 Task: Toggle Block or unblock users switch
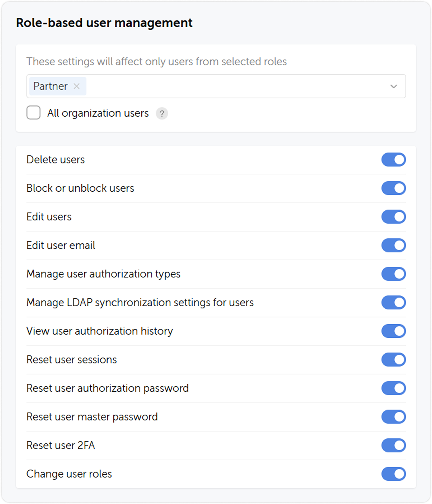[393, 188]
